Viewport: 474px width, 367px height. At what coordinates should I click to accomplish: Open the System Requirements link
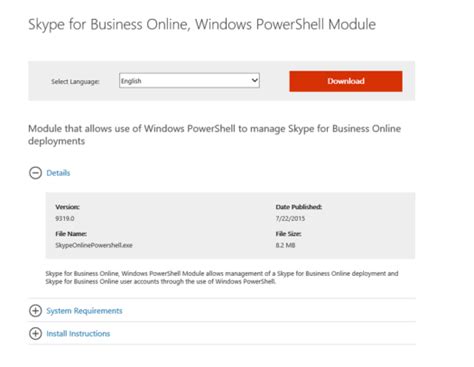[x=84, y=311]
